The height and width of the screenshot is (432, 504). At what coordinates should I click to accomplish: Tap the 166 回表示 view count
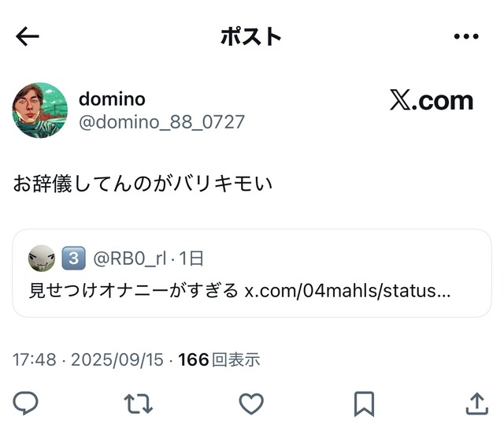(x=219, y=359)
